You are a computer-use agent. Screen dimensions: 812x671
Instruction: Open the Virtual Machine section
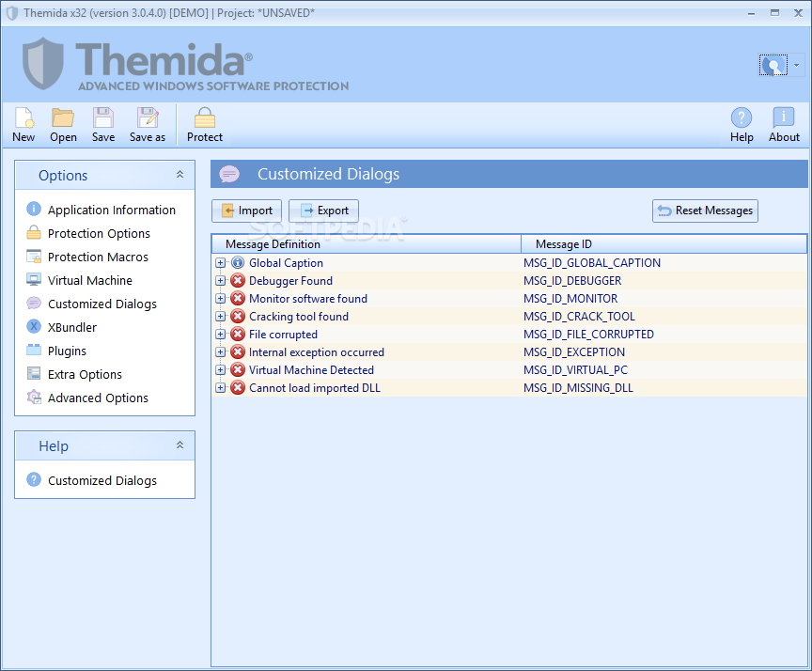point(79,280)
